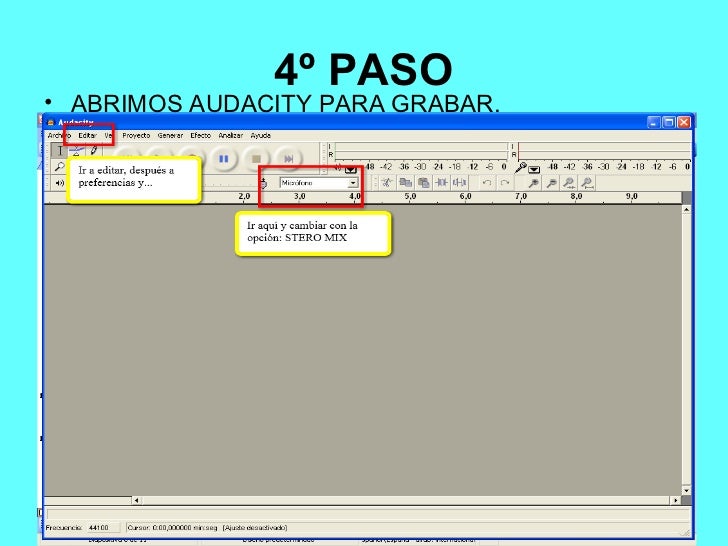Click the output meter speaker icon
The image size is (728, 546).
338,168
